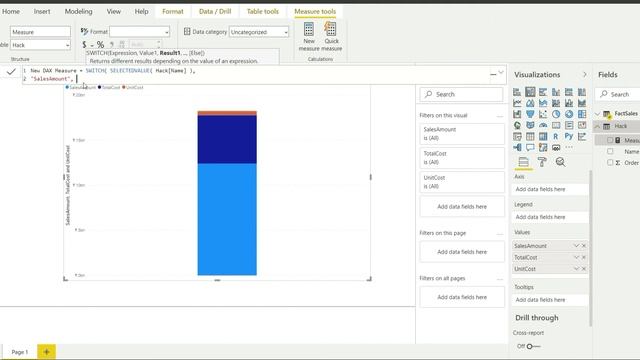The image size is (640, 360).
Task: Select the slicer visual
Action: tap(517, 136)
